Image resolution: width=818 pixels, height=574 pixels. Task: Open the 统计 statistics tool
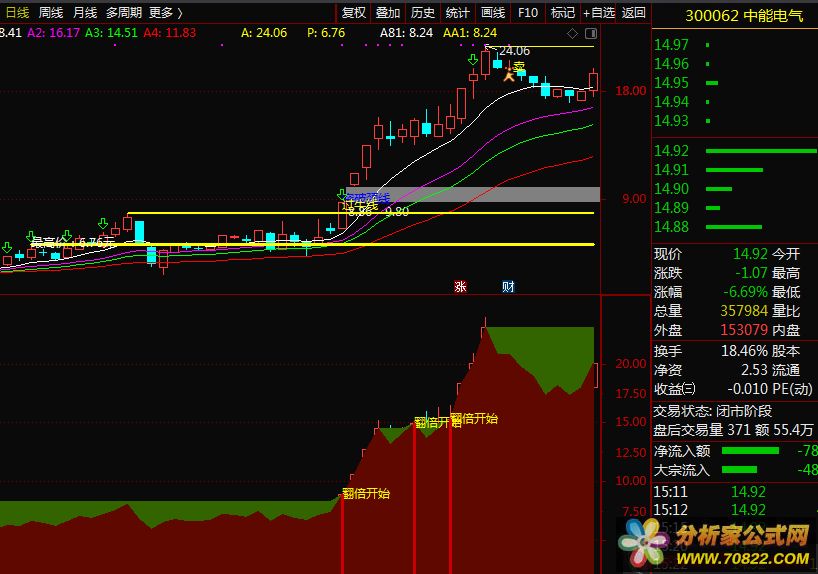tap(458, 13)
